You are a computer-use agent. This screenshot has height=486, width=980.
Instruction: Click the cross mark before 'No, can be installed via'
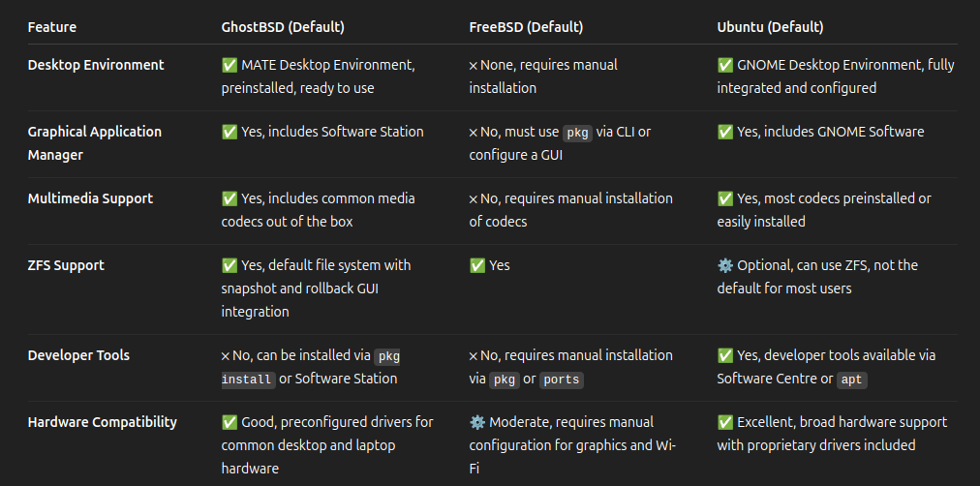226,356
